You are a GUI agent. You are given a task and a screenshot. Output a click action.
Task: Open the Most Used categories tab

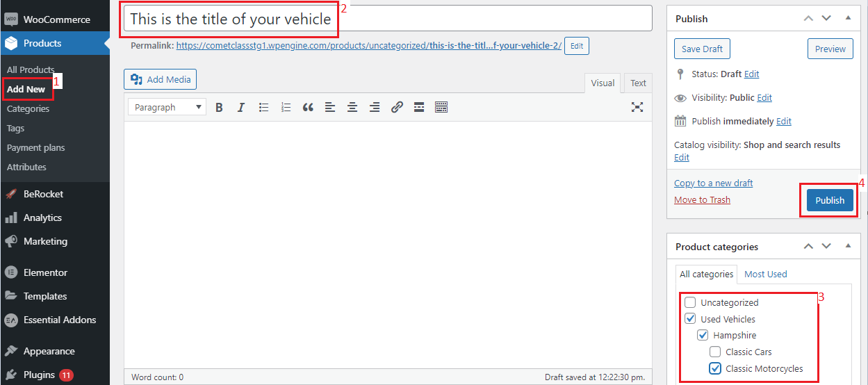(765, 275)
